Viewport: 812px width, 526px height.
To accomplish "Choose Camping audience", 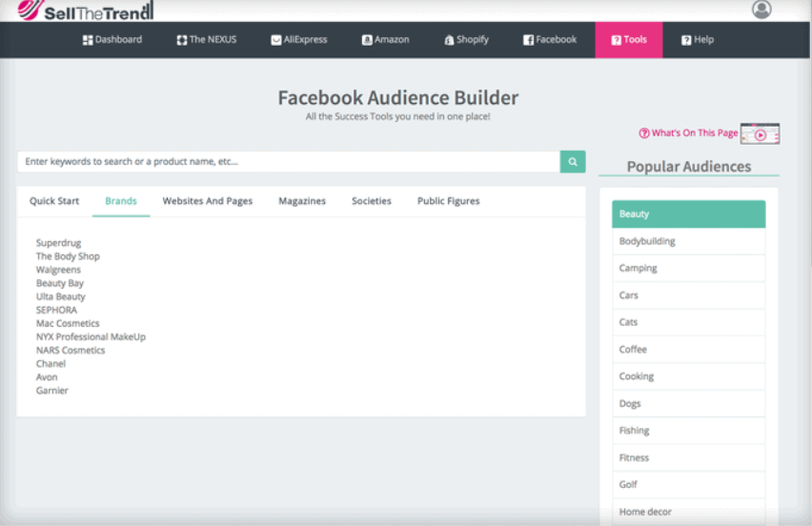I will click(x=689, y=268).
